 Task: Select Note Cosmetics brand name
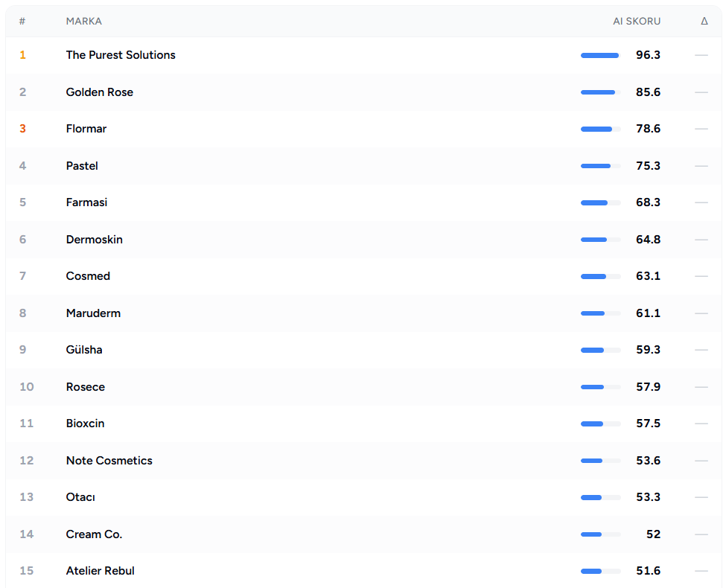(x=109, y=460)
